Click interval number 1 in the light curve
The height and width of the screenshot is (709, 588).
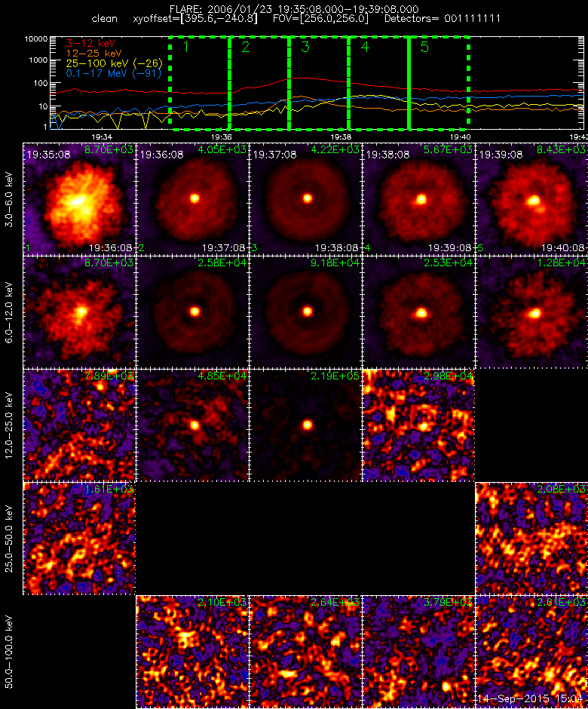coord(185,47)
